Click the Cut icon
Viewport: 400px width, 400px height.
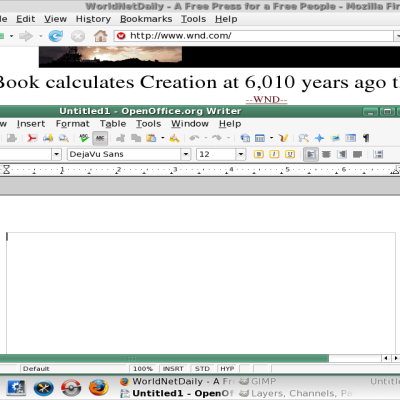(x=120, y=138)
